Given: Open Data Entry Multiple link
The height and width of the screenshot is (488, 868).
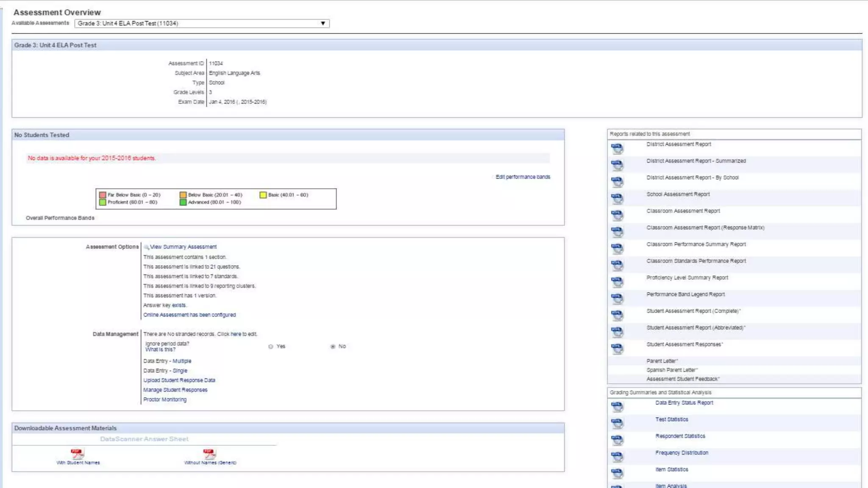Looking at the screenshot, I should 182,361.
